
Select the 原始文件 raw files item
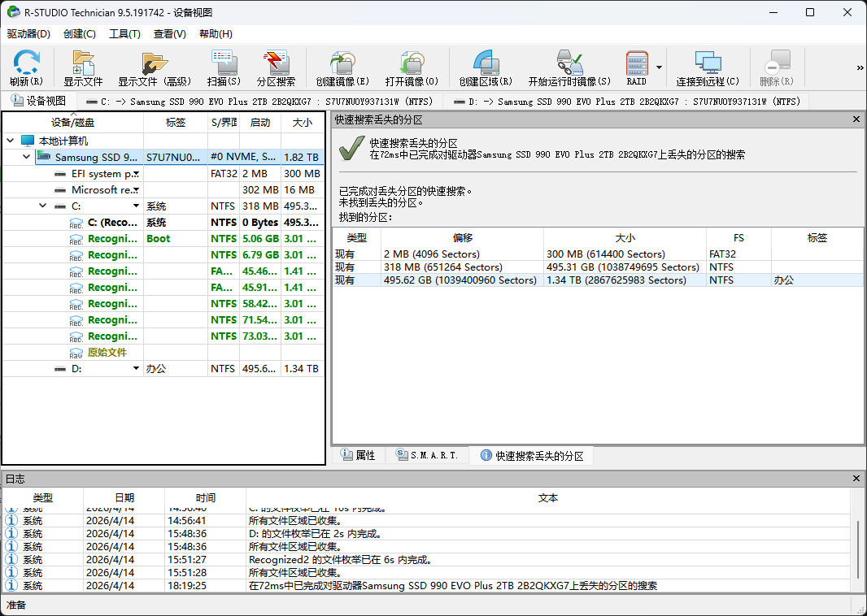point(102,352)
